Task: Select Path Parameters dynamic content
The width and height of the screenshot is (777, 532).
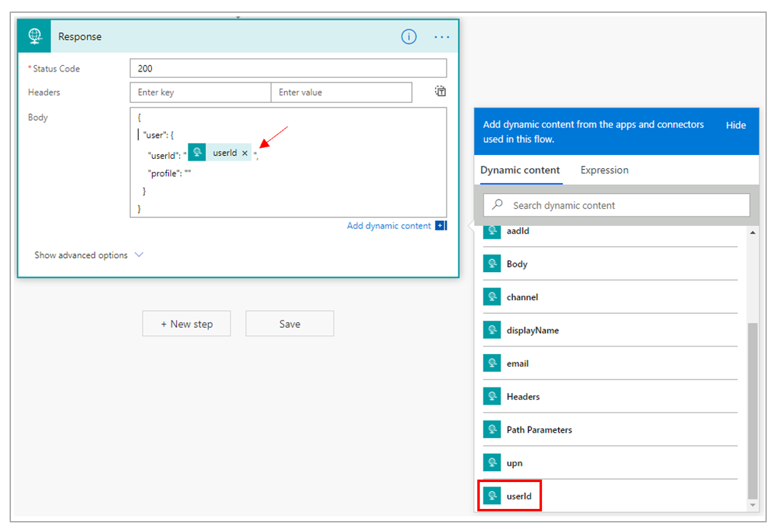Action: tap(539, 430)
